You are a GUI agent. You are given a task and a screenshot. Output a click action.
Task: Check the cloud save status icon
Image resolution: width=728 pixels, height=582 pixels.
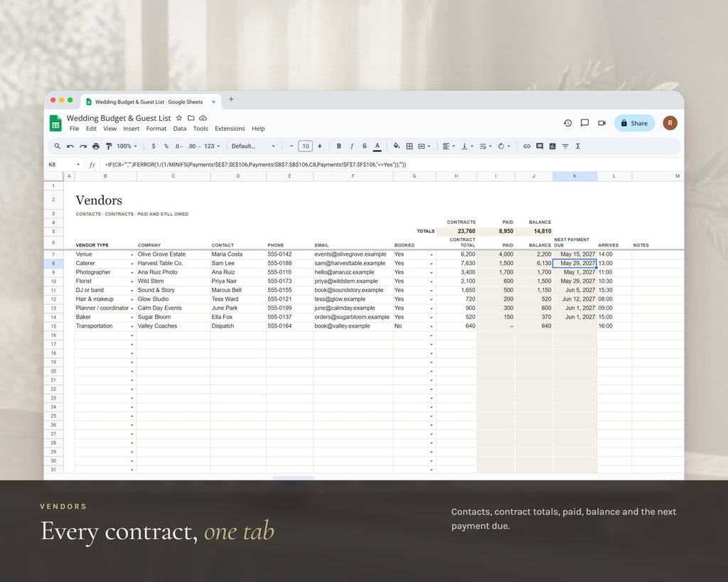[x=203, y=118]
